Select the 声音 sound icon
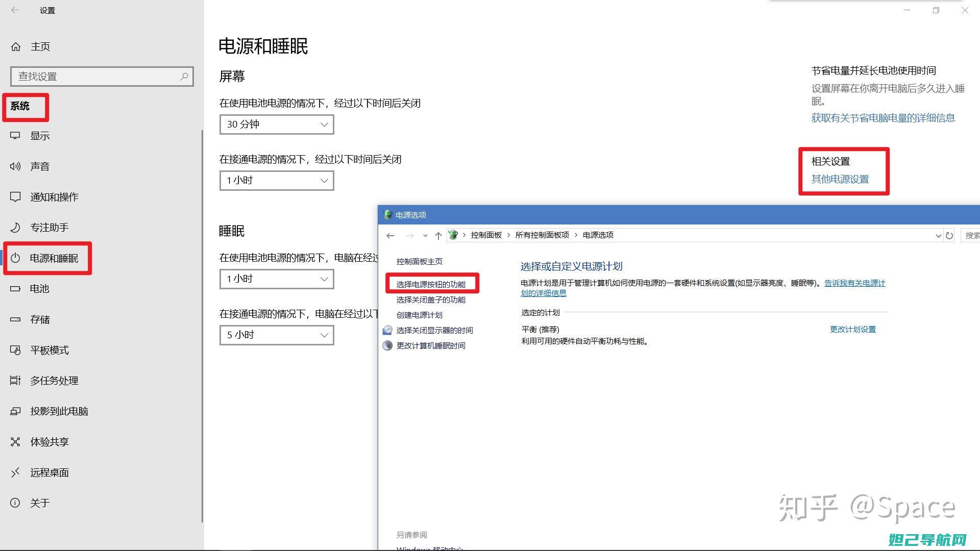Viewport: 980px width, 551px height. click(15, 166)
